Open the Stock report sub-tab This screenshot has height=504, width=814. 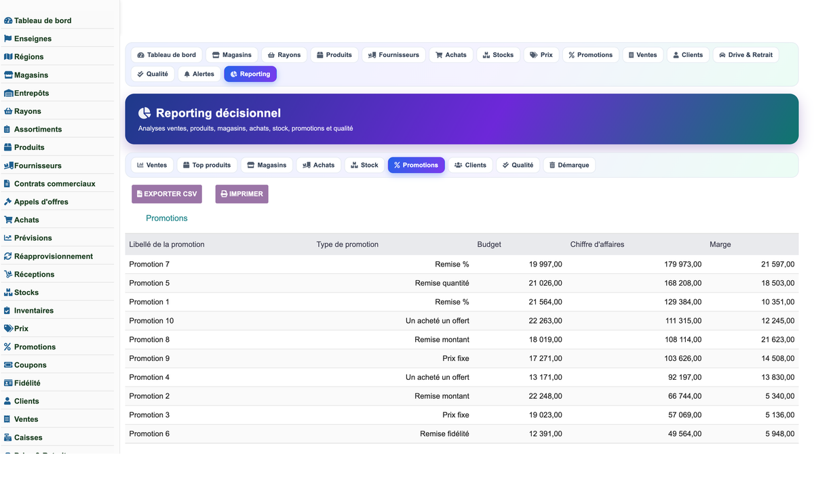pyautogui.click(x=365, y=165)
